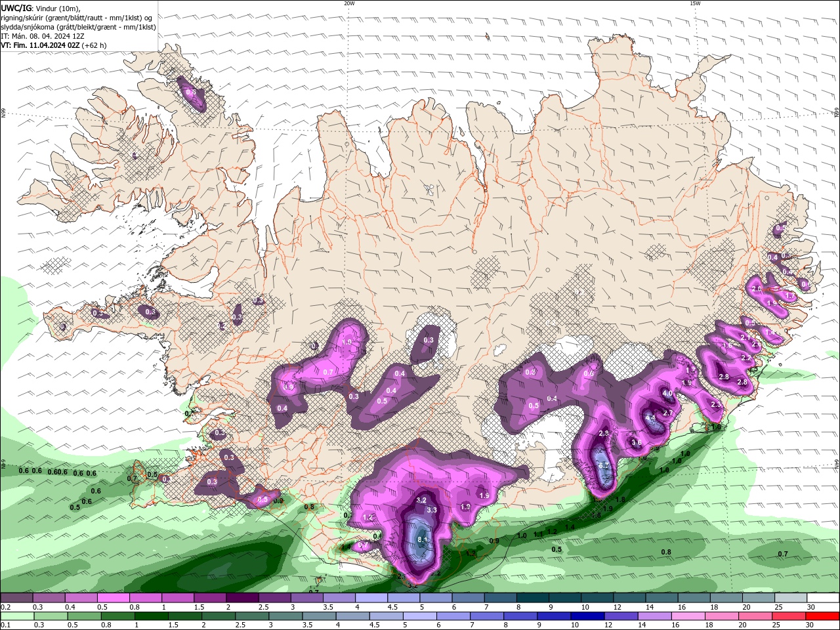Click the 8.1 precipitation value on map
The height and width of the screenshot is (630, 840).
(x=423, y=540)
